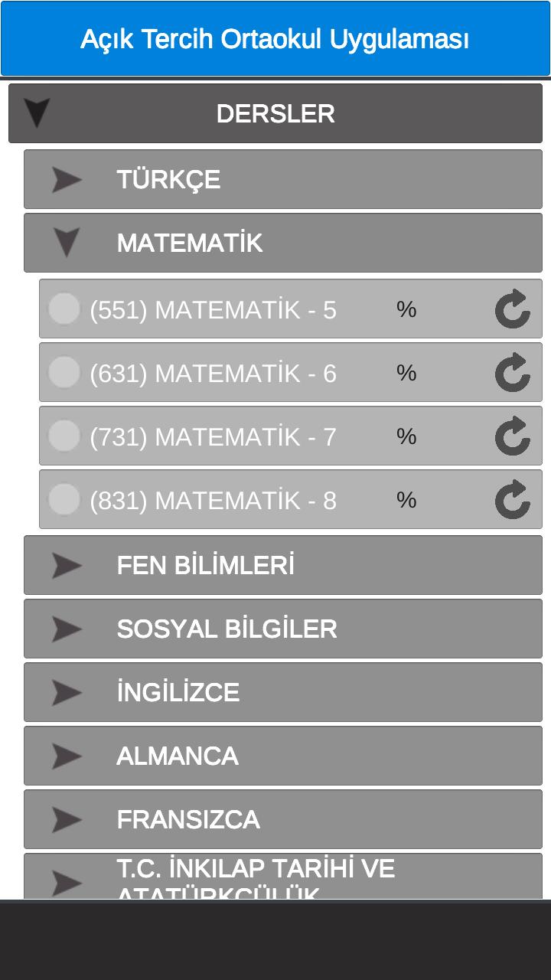Collapse the DERSLER section with down arrow
Screen dimensions: 551x980
[x=37, y=113]
